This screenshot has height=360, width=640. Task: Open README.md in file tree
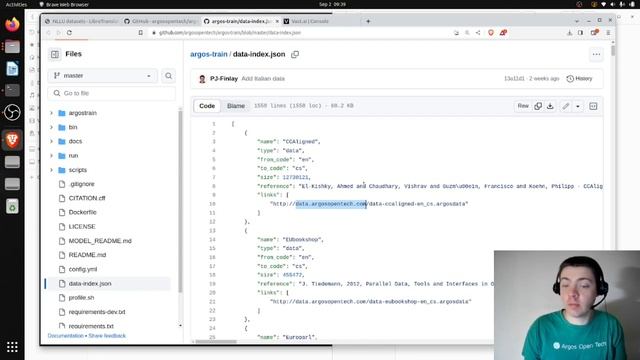(x=87, y=255)
